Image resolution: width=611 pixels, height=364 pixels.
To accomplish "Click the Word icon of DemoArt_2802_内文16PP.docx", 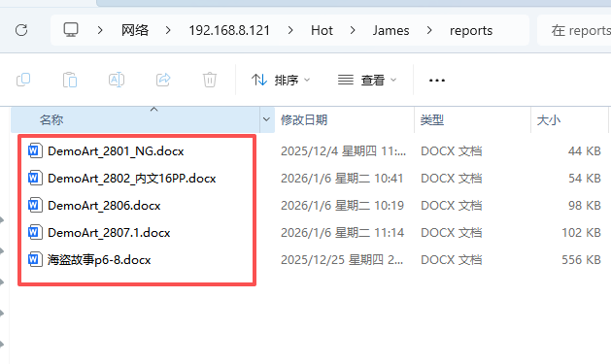I will pyautogui.click(x=35, y=179).
